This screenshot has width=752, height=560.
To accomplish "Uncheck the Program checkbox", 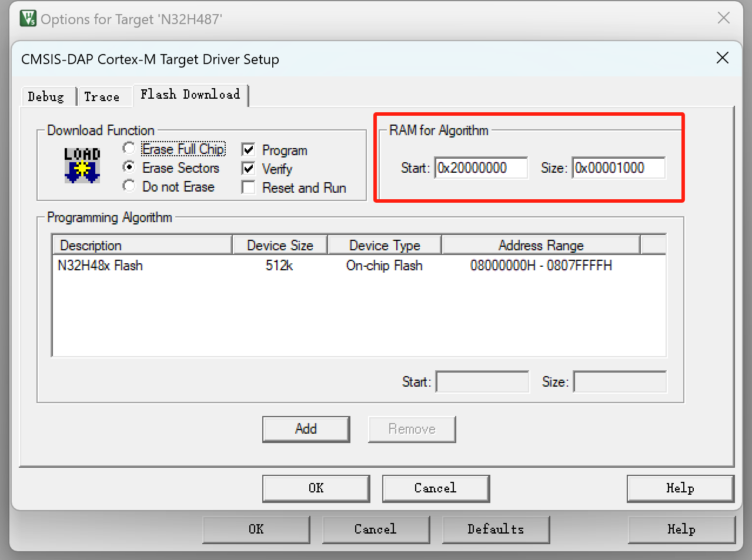I will tap(249, 150).
